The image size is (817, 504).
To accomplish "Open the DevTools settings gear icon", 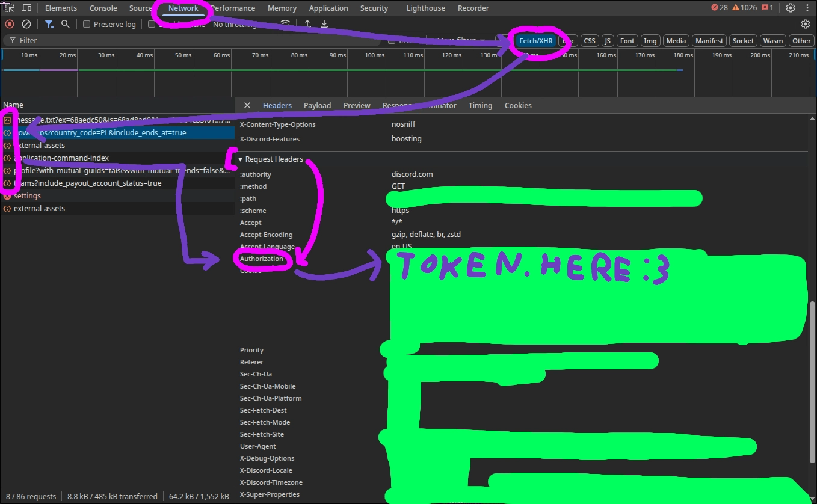I will [791, 8].
